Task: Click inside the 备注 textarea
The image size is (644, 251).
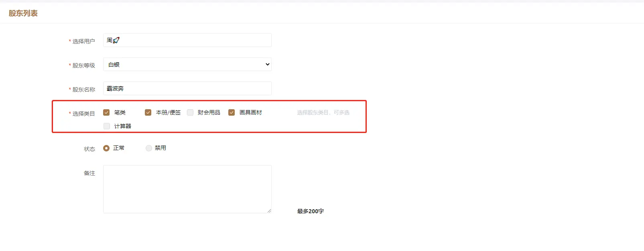Action: (187, 189)
